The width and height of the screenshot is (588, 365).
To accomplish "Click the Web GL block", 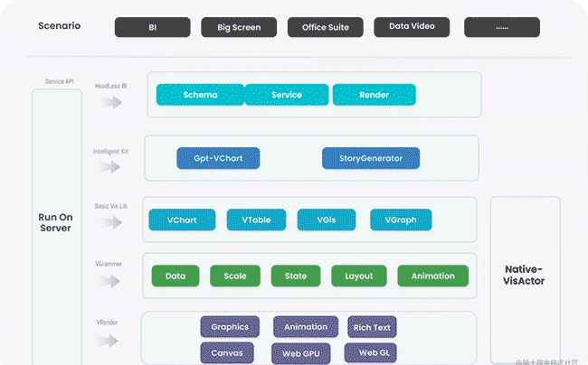I will pyautogui.click(x=371, y=352).
